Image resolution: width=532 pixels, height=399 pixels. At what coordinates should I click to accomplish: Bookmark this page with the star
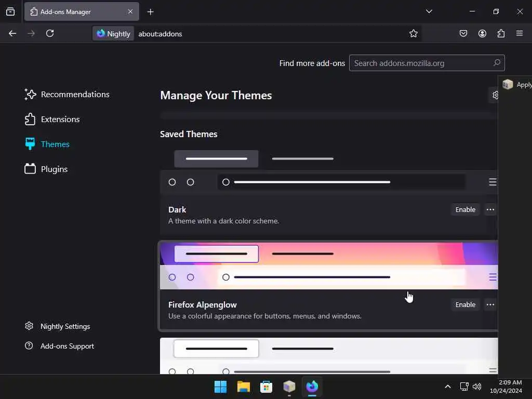coord(413,33)
